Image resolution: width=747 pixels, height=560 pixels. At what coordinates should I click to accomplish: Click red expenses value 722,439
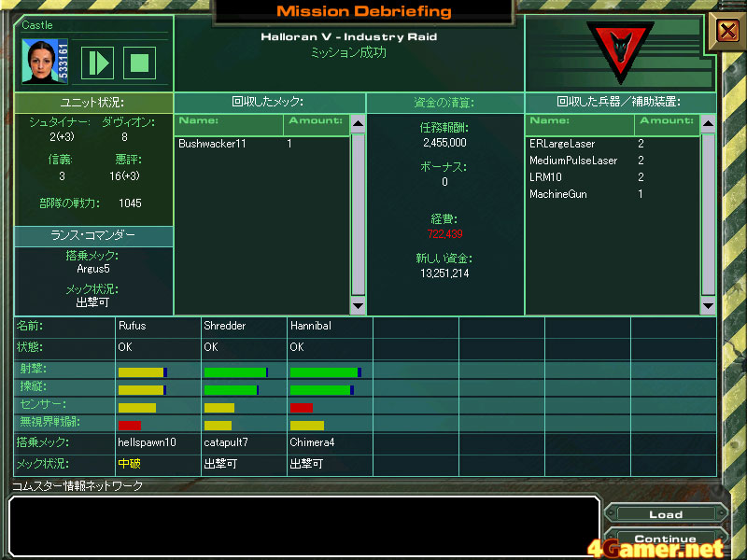pyautogui.click(x=444, y=234)
